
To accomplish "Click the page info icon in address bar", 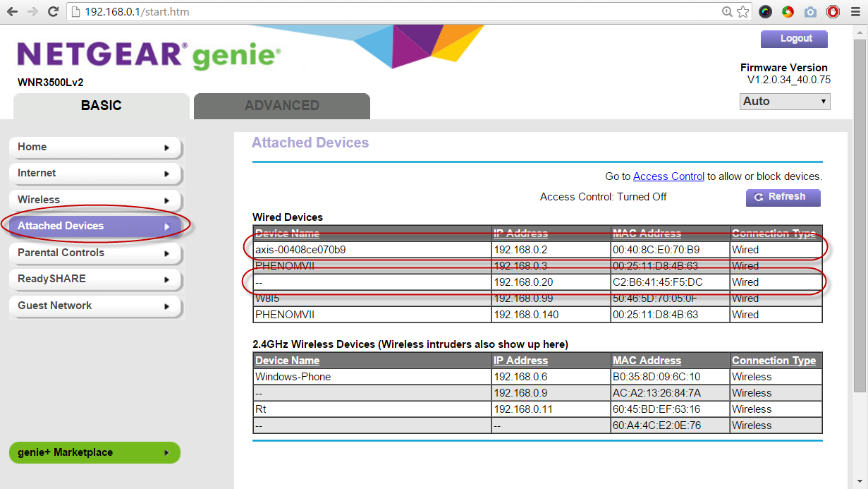I will point(76,12).
